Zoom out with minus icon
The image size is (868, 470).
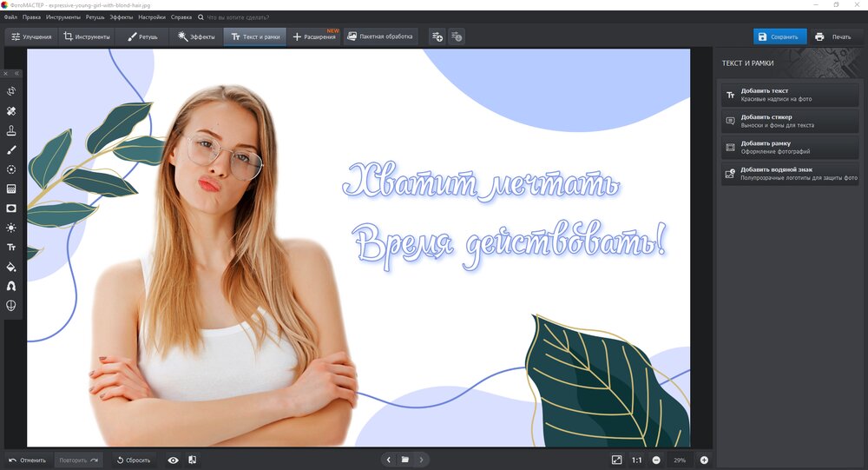(656, 460)
